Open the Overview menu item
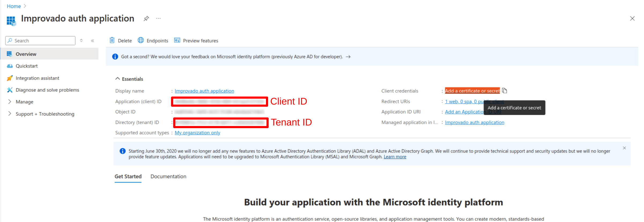Image resolution: width=644 pixels, height=222 pixels. click(49, 54)
